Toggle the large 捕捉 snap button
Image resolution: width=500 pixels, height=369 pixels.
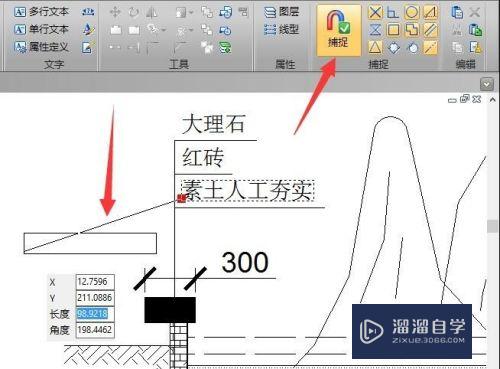(338, 31)
